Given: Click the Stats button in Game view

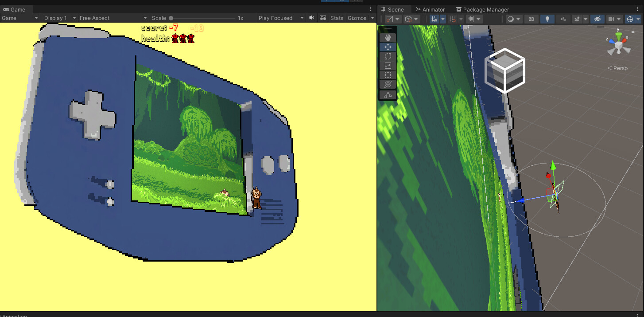Looking at the screenshot, I should [x=337, y=18].
